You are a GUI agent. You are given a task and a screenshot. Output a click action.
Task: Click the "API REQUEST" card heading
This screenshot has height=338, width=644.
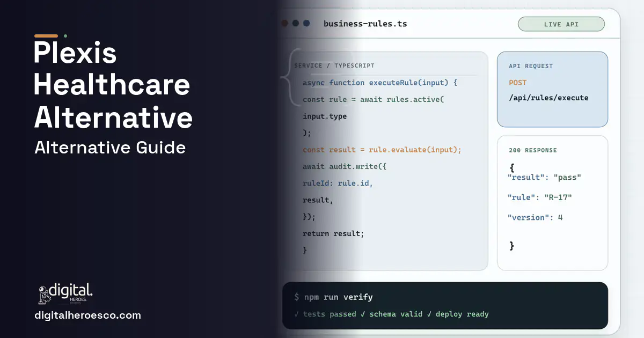[531, 66]
